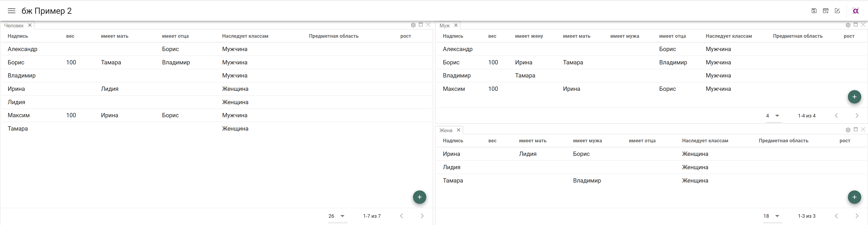The image size is (868, 225).
Task: Click Владимир father cell in Человек table
Action: click(x=176, y=62)
